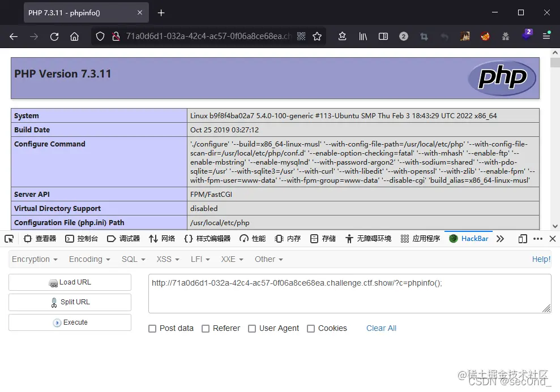The width and height of the screenshot is (560, 392).
Task: Bookmark this page with the star
Action: (317, 36)
